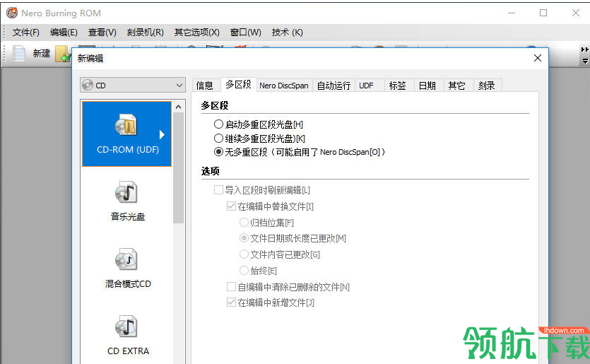This screenshot has height=364, width=590.
Task: Switch to the 信息 tab
Action: (205, 86)
